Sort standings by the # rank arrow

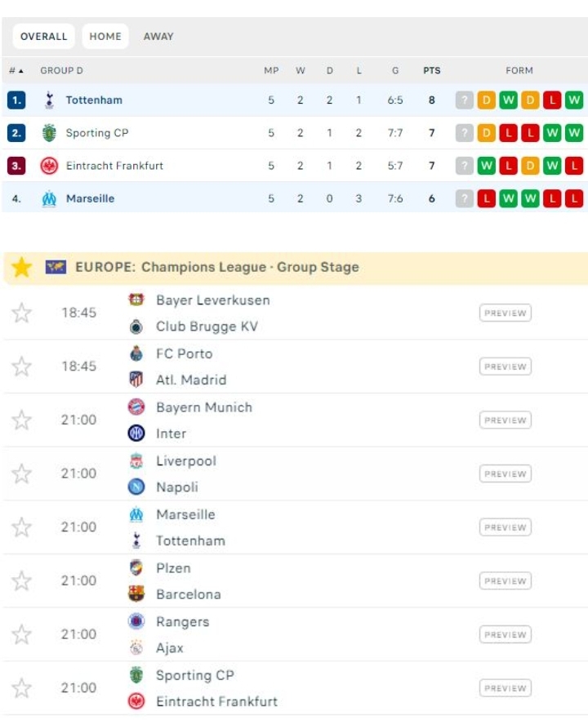click(x=16, y=71)
